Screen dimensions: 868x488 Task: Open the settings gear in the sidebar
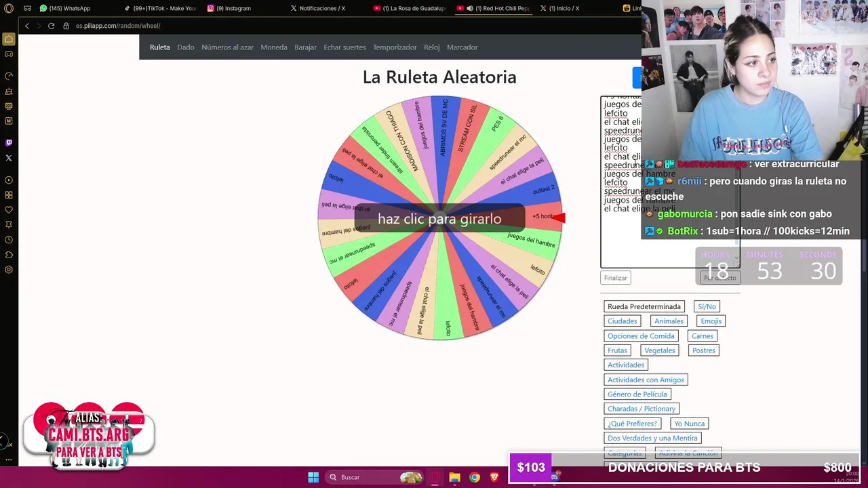coord(9,270)
